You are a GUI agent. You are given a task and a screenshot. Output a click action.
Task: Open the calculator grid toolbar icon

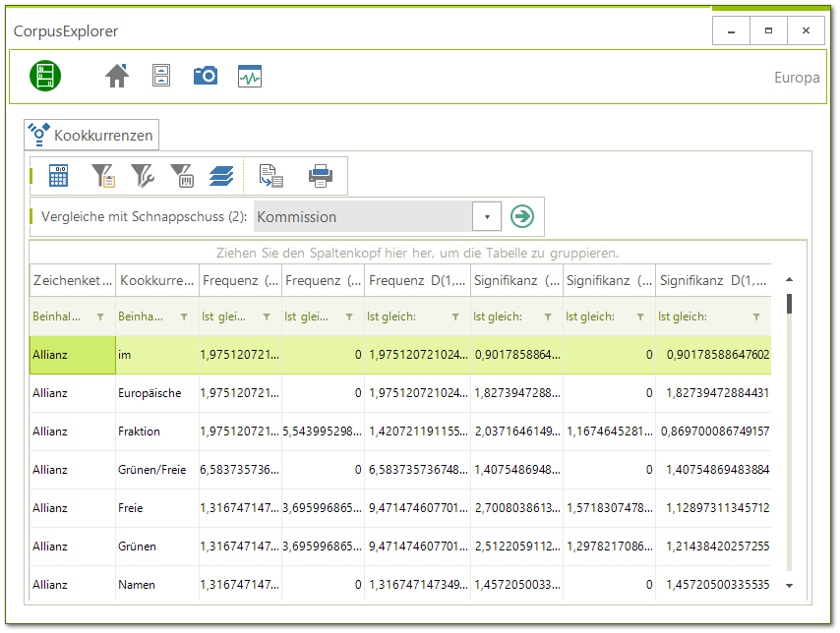[58, 176]
